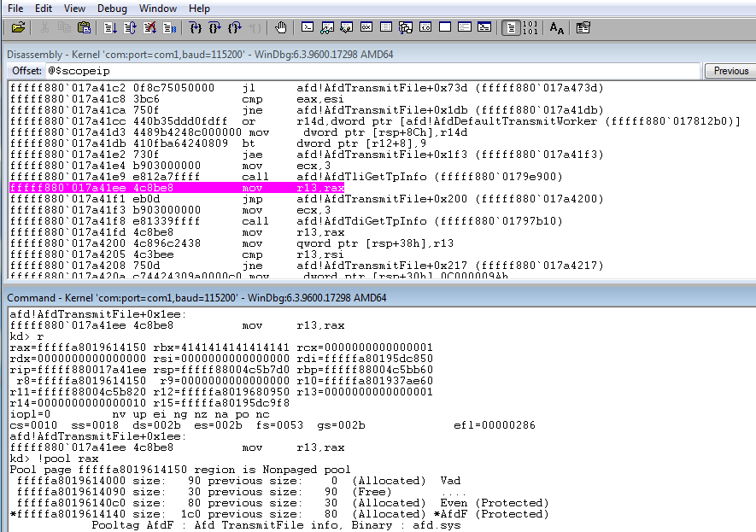This screenshot has height=532, width=756.
Task: Open font settings with the AA icon
Action: pyautogui.click(x=556, y=27)
